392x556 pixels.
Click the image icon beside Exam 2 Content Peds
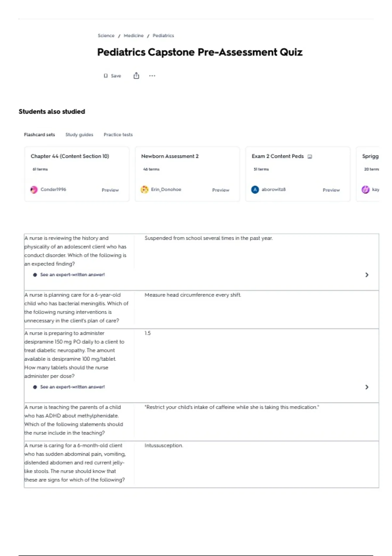click(x=310, y=157)
